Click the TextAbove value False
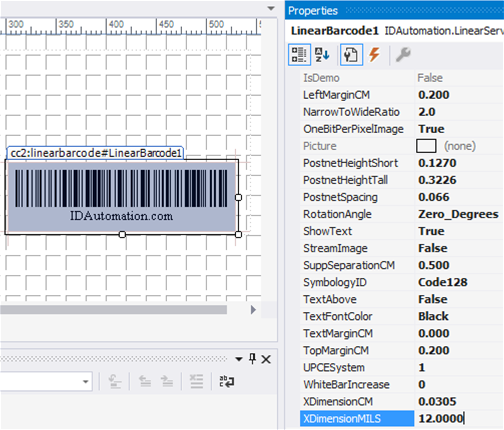 433,299
